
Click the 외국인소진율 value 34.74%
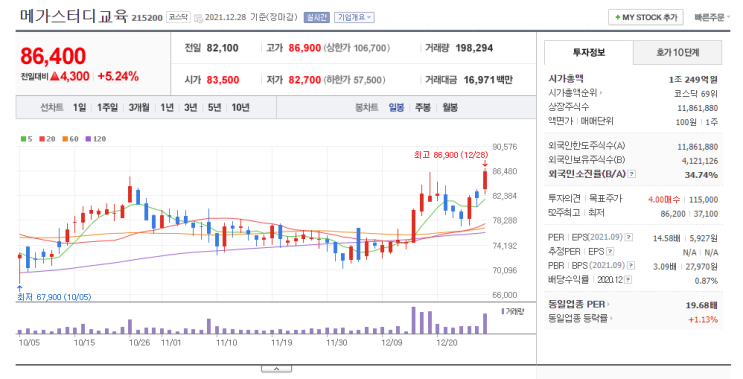(701, 175)
